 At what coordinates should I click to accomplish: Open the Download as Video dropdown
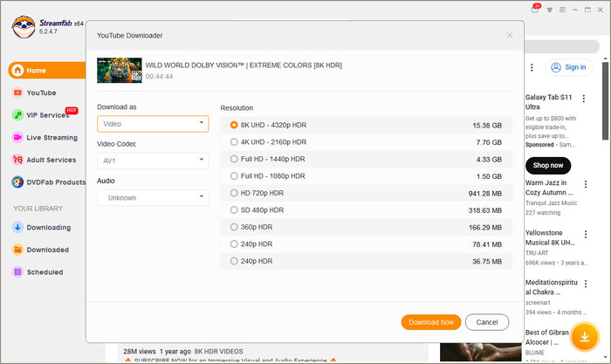tap(153, 124)
